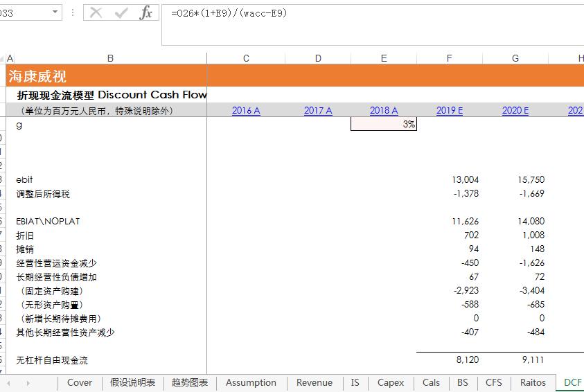584x392 pixels.
Task: Switch to the Capex sheet tab
Action: click(390, 383)
